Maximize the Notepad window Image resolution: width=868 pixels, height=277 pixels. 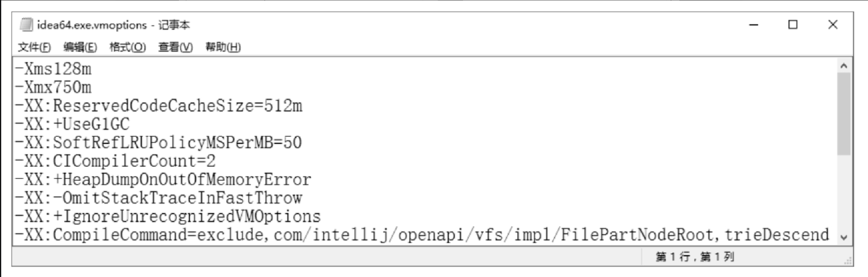coord(793,25)
